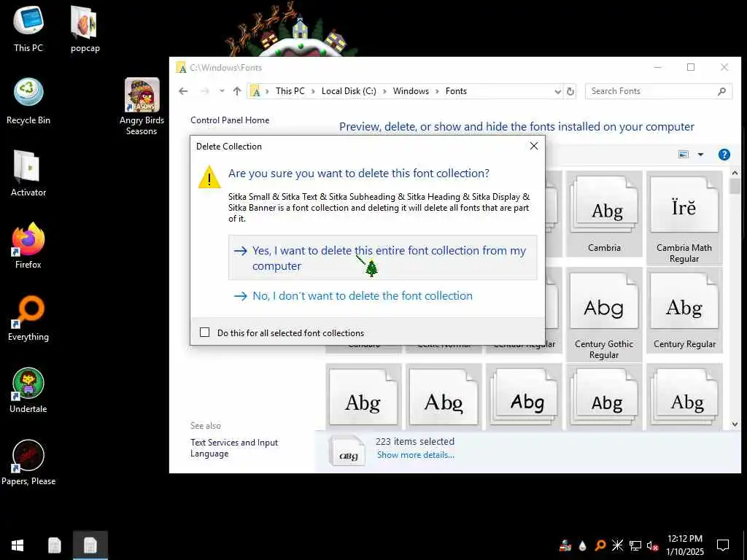Select the Papers, Please desktop shortcut
747x560 pixels.
[x=28, y=462]
